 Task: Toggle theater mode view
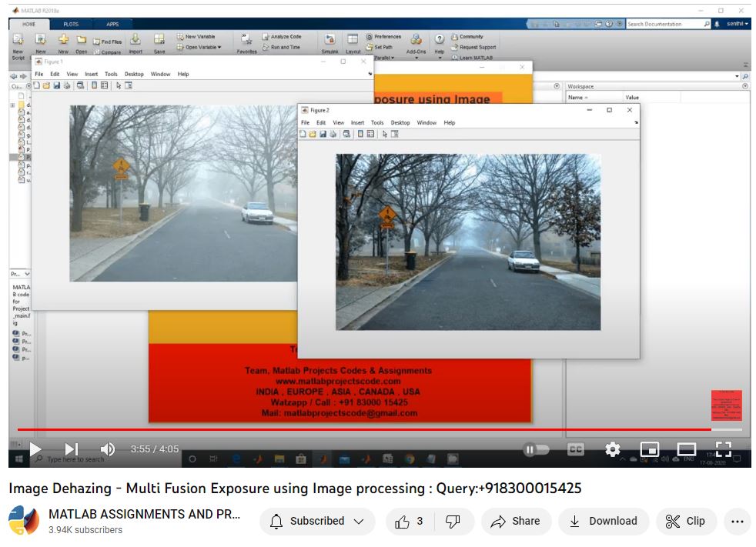(686, 449)
